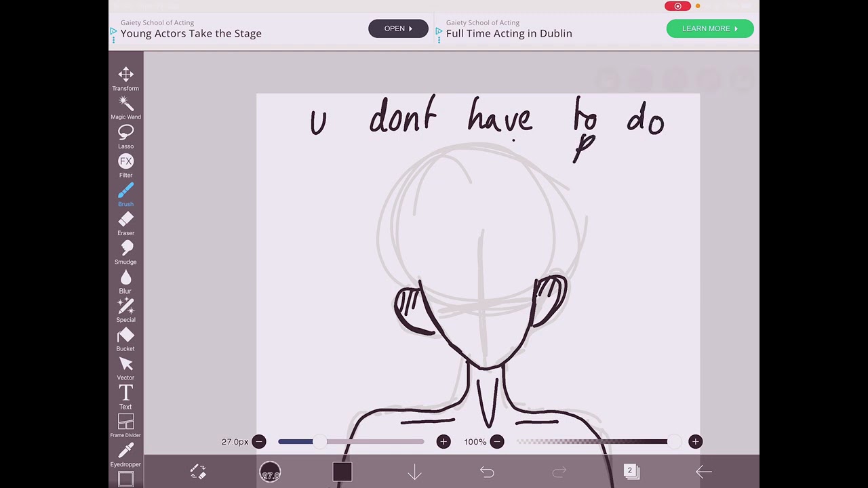Open the Special tool
The width and height of the screenshot is (868, 488).
125,310
